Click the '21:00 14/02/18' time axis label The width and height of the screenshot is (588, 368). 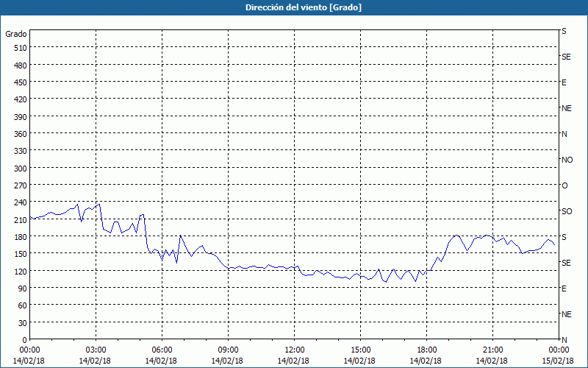492,355
